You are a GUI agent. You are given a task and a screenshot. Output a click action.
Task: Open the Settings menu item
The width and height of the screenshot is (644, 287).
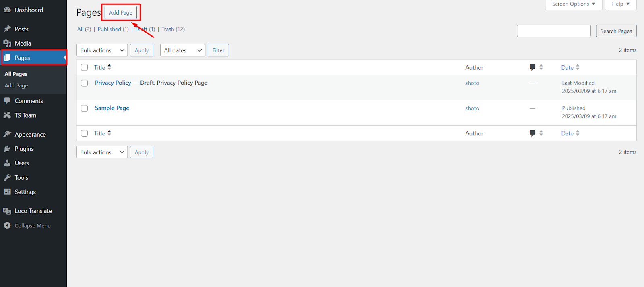tap(25, 192)
